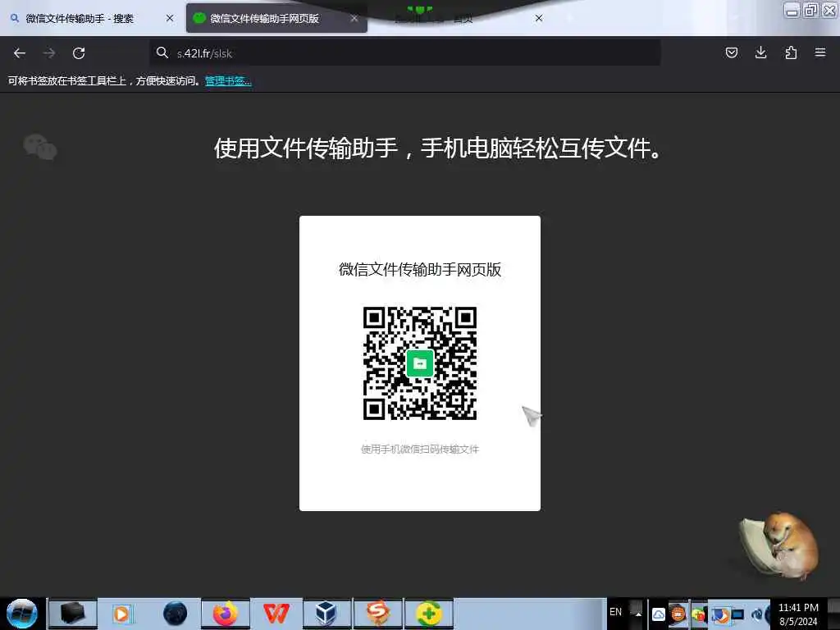Click the headline 使用文件传输助手，手机电脑轻松互传文件。
The width and height of the screenshot is (840, 630).
tap(438, 148)
